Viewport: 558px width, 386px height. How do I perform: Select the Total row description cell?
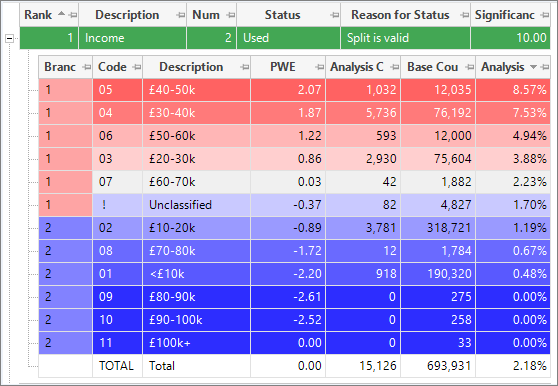pyautogui.click(x=196, y=366)
